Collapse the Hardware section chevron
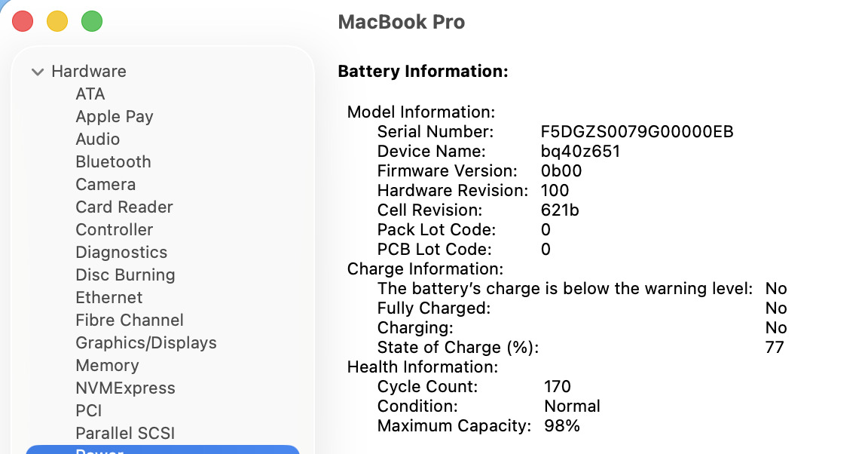 tap(37, 72)
